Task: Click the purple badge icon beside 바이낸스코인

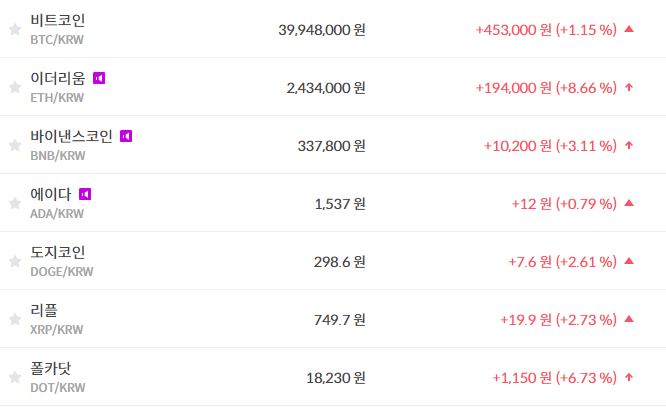Action: point(126,135)
